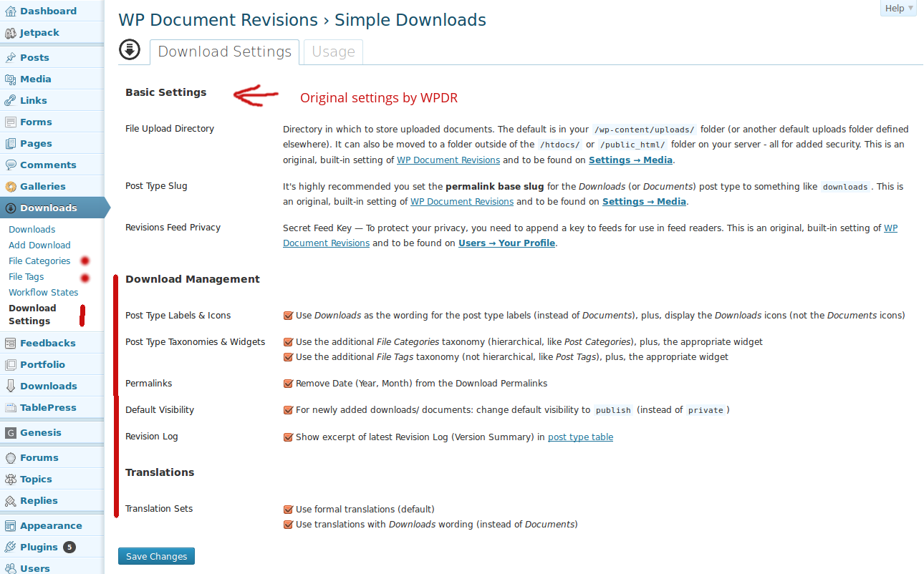The height and width of the screenshot is (574, 924).
Task: Click the Jetpack sidebar icon
Action: click(11, 33)
